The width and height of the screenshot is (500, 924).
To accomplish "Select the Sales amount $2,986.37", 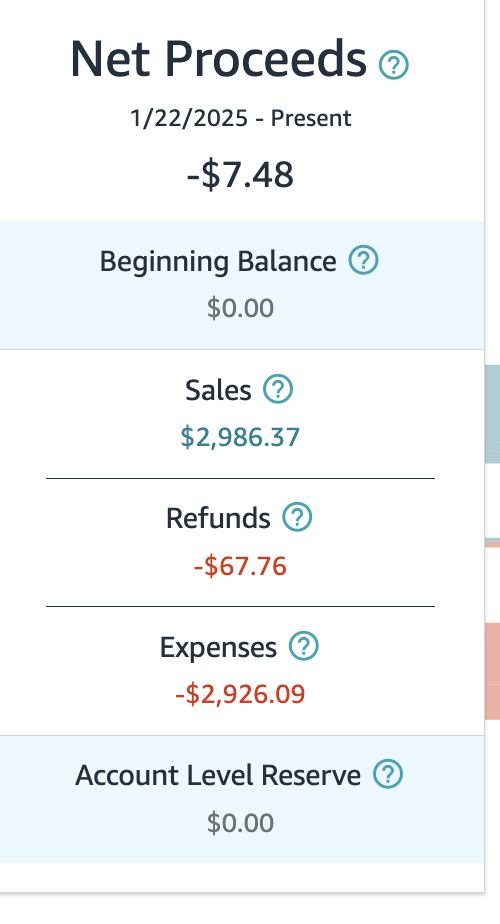I will [x=240, y=437].
